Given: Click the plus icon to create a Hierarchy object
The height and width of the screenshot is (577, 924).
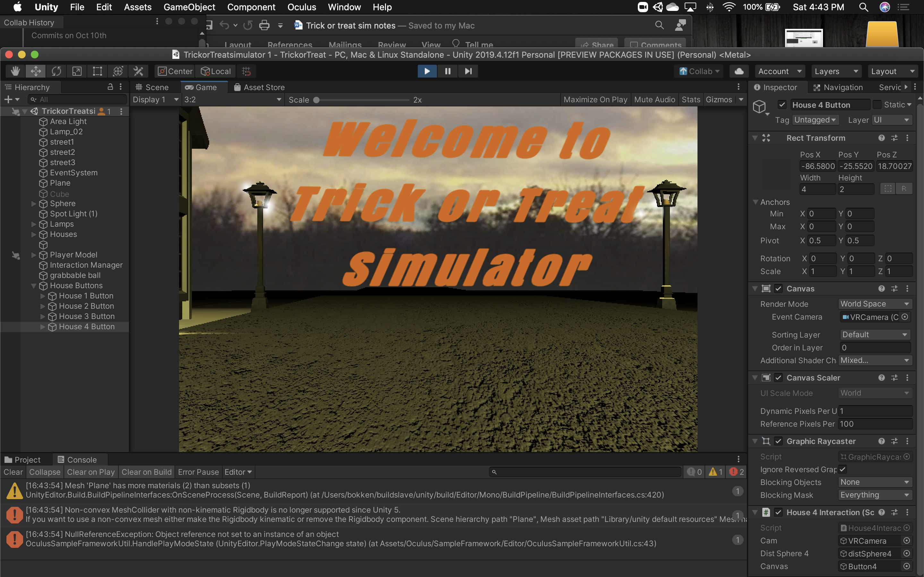Looking at the screenshot, I should (8, 100).
